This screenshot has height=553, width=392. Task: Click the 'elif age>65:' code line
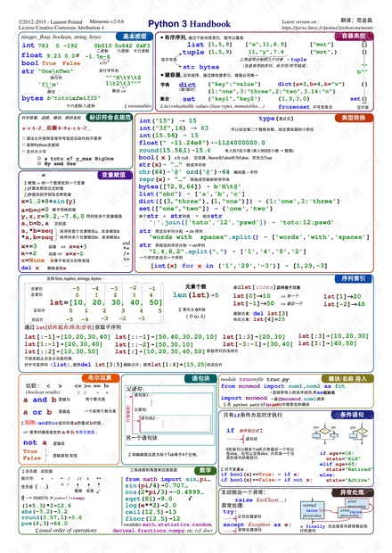coord(338,464)
